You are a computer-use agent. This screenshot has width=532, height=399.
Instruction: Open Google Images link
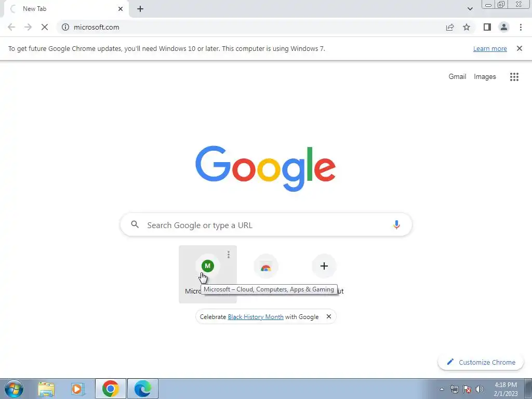click(x=485, y=77)
